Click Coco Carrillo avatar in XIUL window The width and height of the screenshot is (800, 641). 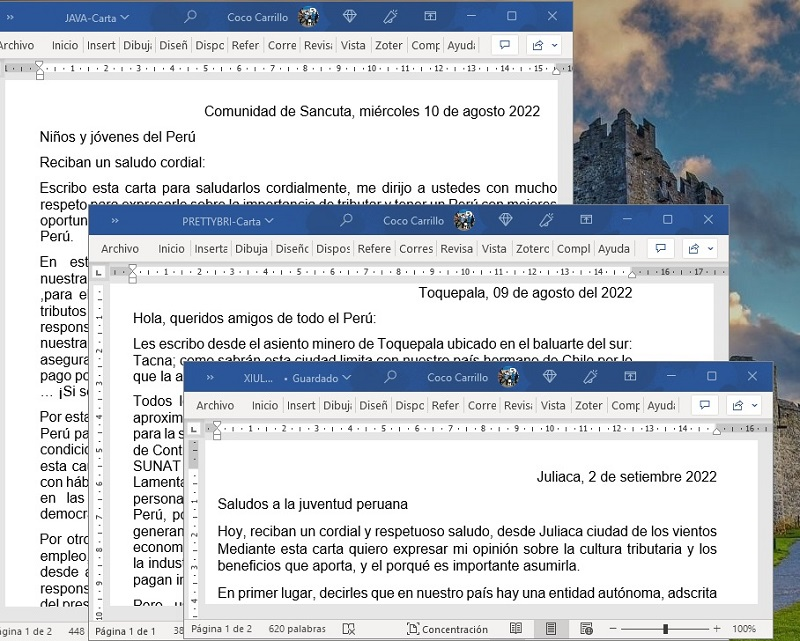coord(509,377)
